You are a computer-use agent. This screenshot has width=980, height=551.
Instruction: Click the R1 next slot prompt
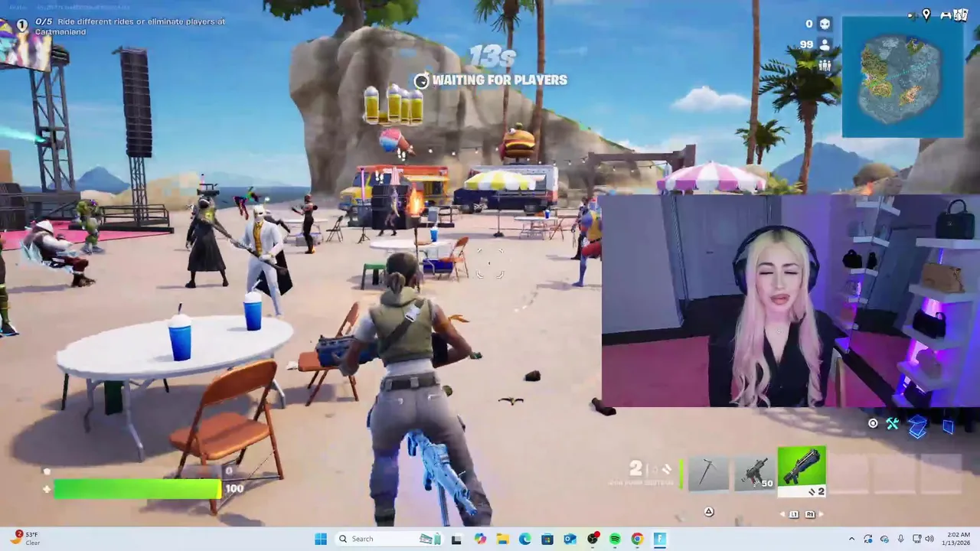pos(810,514)
